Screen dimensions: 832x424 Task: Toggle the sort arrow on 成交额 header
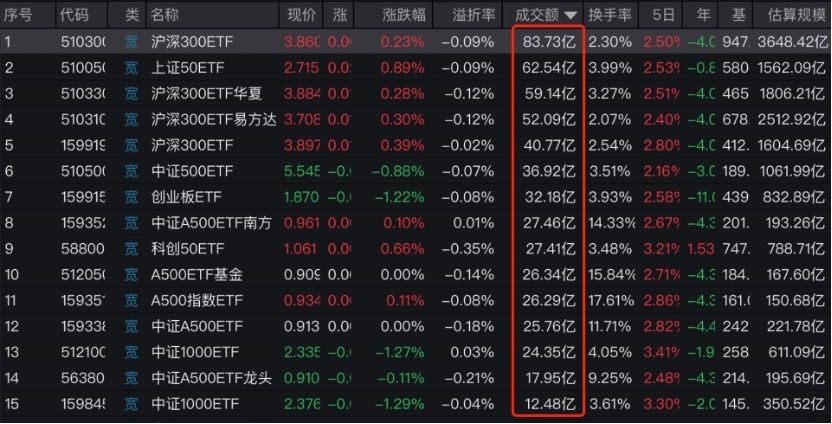tap(571, 15)
